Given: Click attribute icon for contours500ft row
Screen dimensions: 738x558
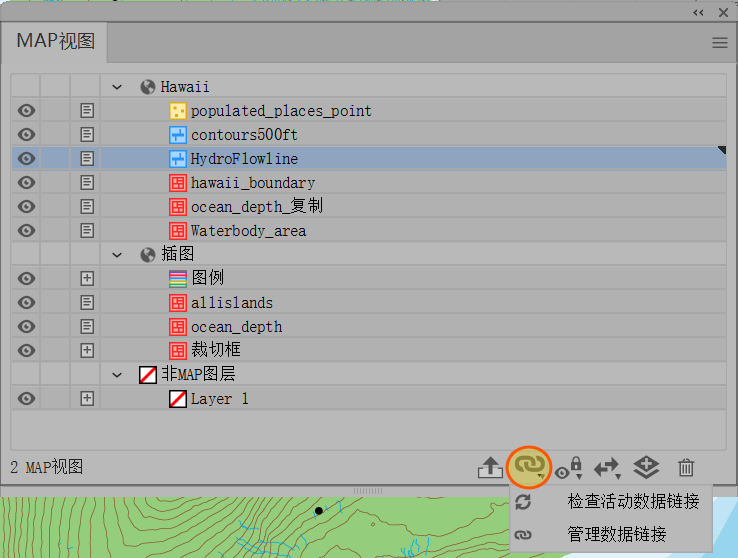Looking at the screenshot, I should click(87, 135).
